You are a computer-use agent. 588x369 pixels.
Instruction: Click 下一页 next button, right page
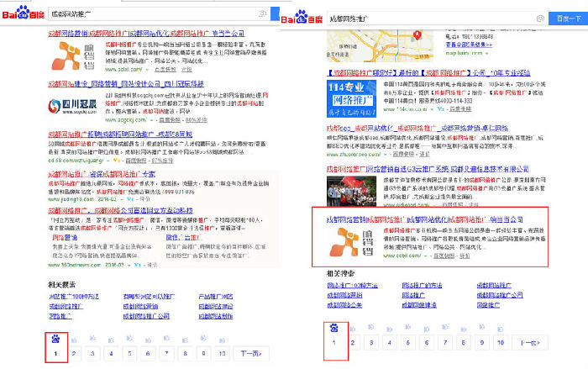click(530, 342)
